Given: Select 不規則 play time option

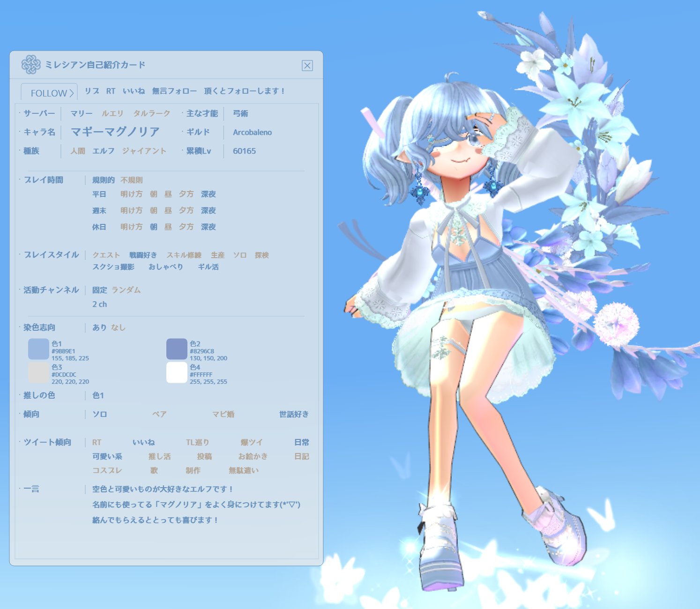Looking at the screenshot, I should (x=132, y=180).
